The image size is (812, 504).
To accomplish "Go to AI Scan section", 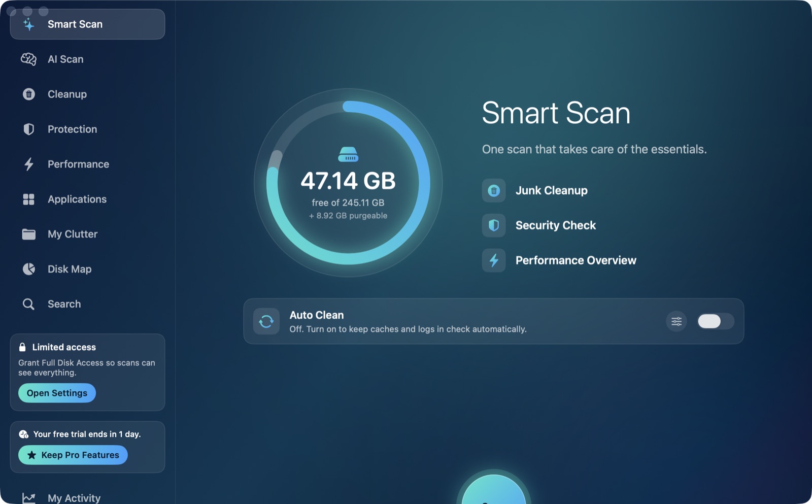I will point(87,59).
